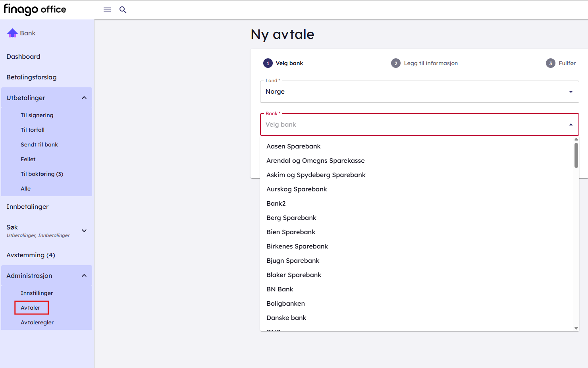Expand the Søk section chevron
The width and height of the screenshot is (588, 368).
[x=84, y=231]
